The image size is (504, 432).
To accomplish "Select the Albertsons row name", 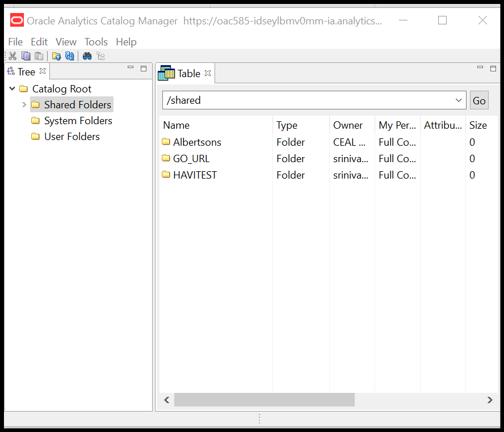I will point(197,142).
